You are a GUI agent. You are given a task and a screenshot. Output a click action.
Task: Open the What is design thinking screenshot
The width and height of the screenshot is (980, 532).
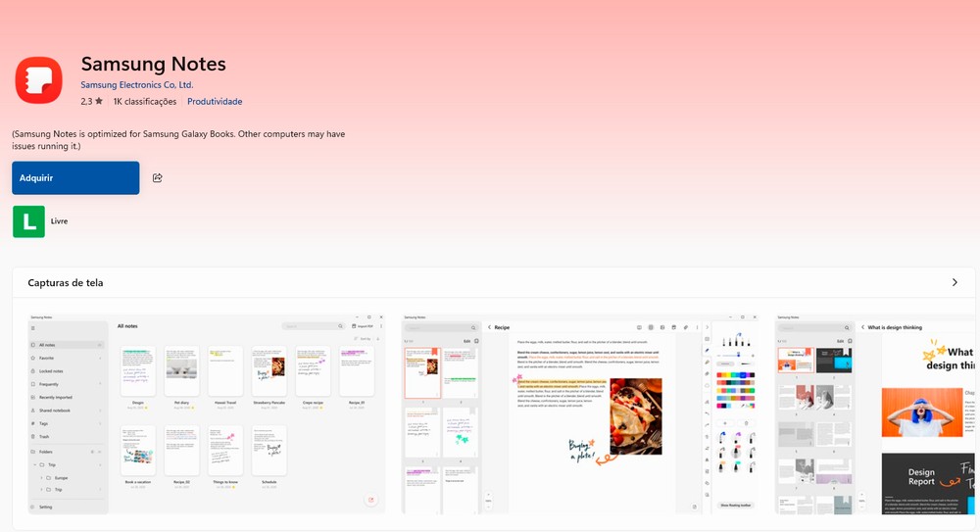click(x=875, y=413)
